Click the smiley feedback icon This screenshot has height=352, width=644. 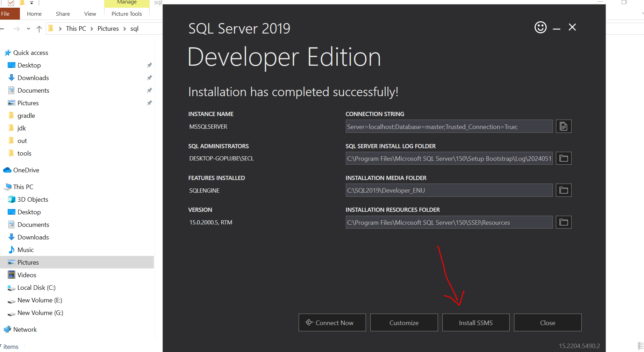pos(541,27)
